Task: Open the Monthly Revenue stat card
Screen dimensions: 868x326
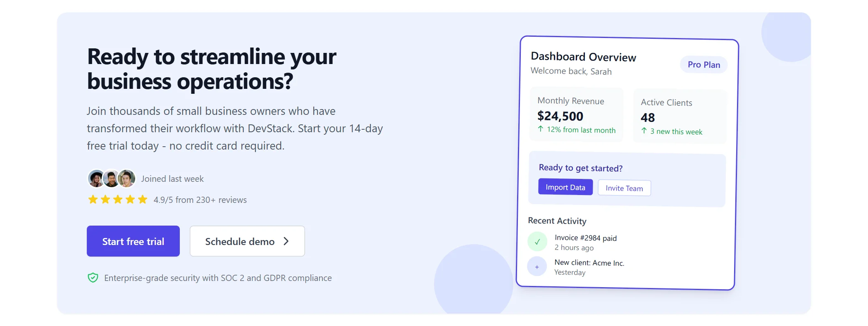Action: click(577, 114)
